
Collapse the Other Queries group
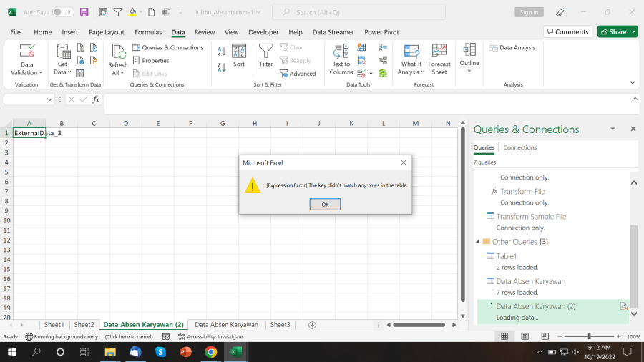[478, 242]
